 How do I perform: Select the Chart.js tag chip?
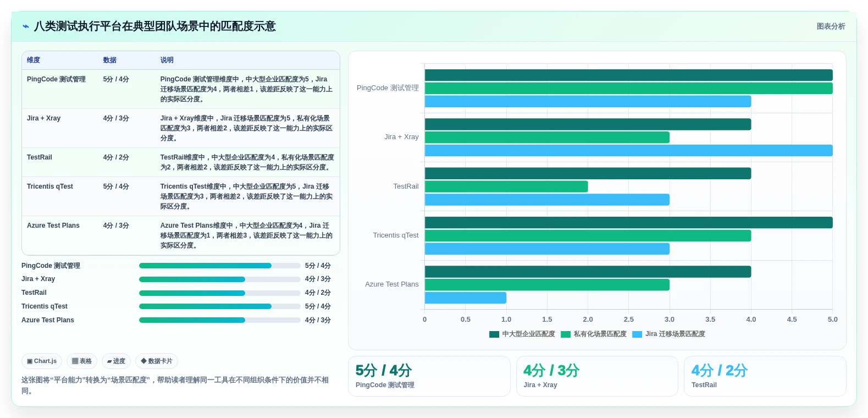(42, 361)
